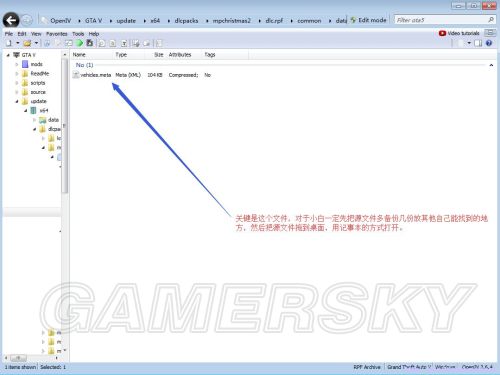The height and width of the screenshot is (375, 500).
Task: Click 1 items shown status text
Action: 20,367
